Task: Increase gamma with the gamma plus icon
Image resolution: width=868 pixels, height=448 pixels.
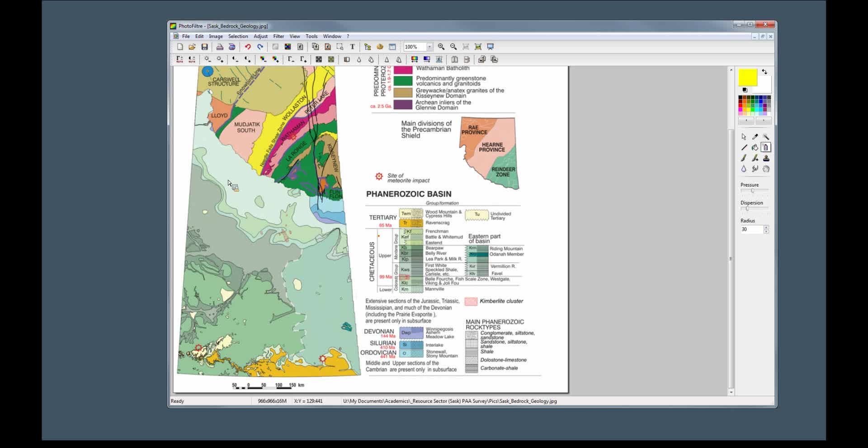Action: pos(303,60)
